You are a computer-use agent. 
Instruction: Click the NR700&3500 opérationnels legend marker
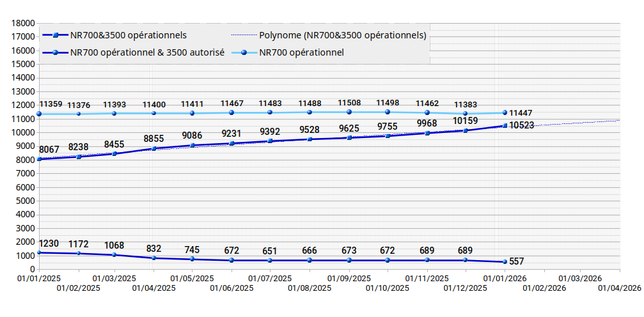pyautogui.click(x=56, y=35)
